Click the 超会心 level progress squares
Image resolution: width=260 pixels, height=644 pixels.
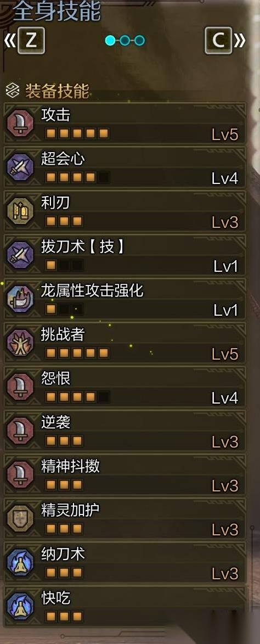77,177
